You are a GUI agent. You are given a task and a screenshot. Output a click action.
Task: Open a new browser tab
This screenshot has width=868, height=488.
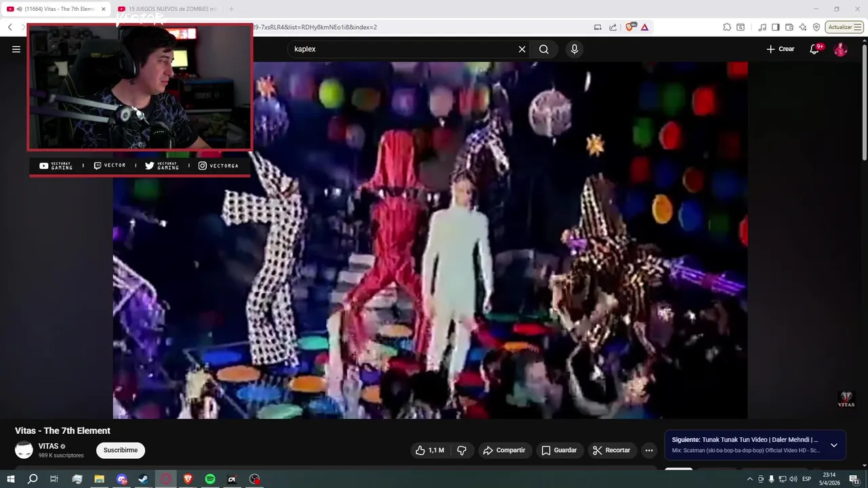(x=231, y=9)
